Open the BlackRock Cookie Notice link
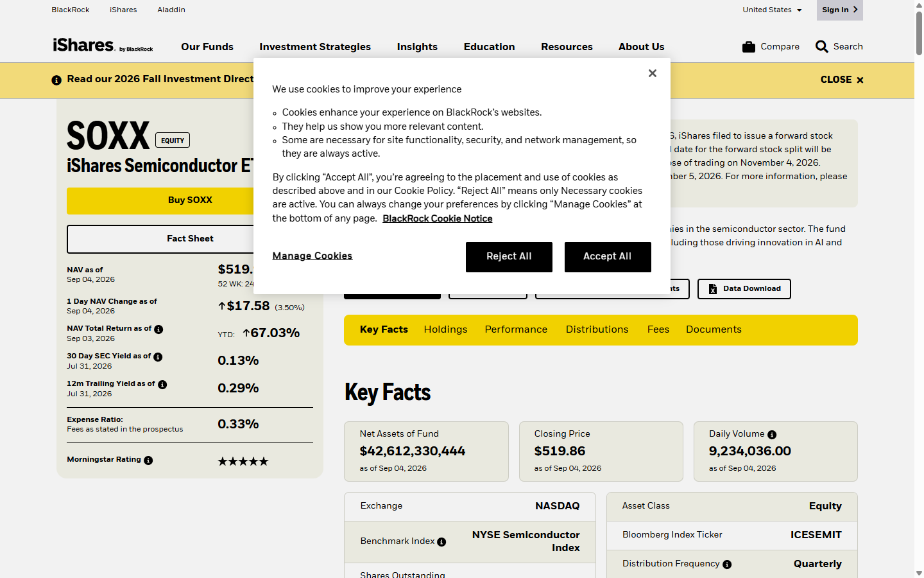Screen dimensions: 924x578 tap(438, 218)
